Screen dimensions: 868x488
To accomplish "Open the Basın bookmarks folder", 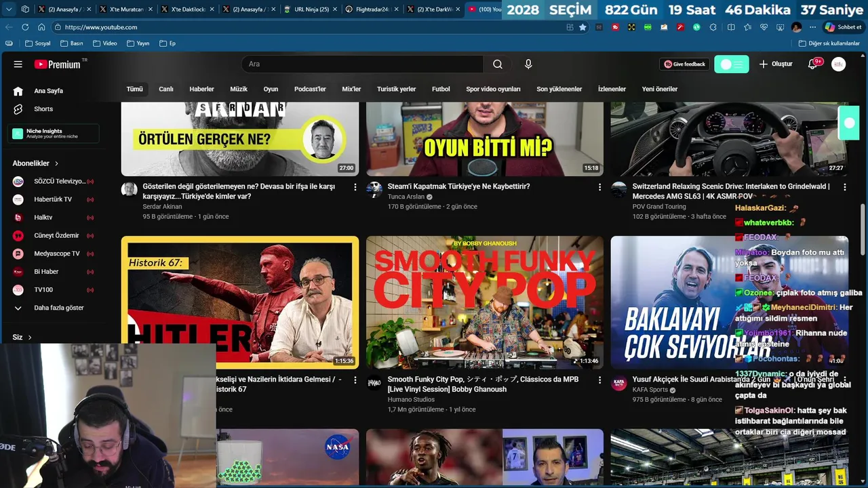I will point(71,43).
